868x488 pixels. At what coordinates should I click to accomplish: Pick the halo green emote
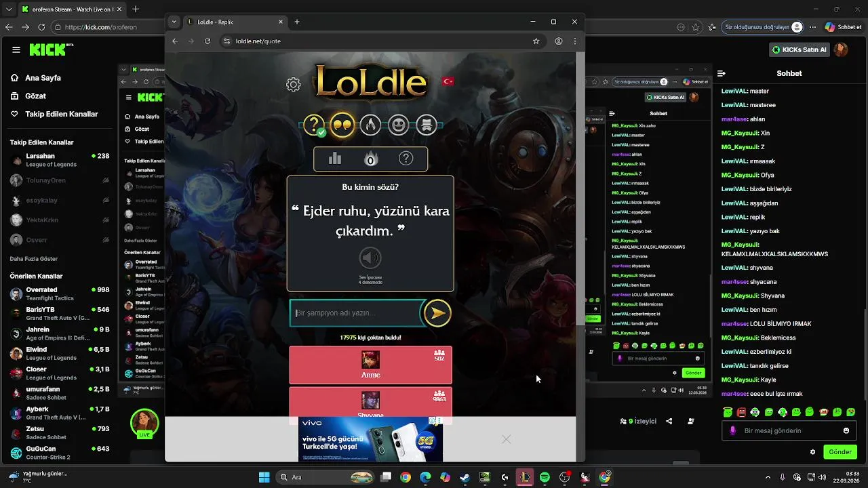pyautogui.click(x=728, y=411)
